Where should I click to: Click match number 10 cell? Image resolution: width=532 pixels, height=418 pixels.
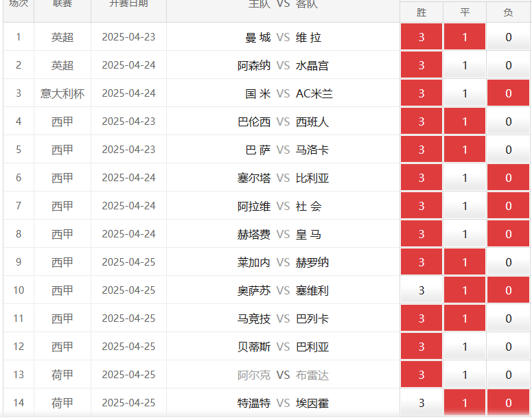[19, 290]
